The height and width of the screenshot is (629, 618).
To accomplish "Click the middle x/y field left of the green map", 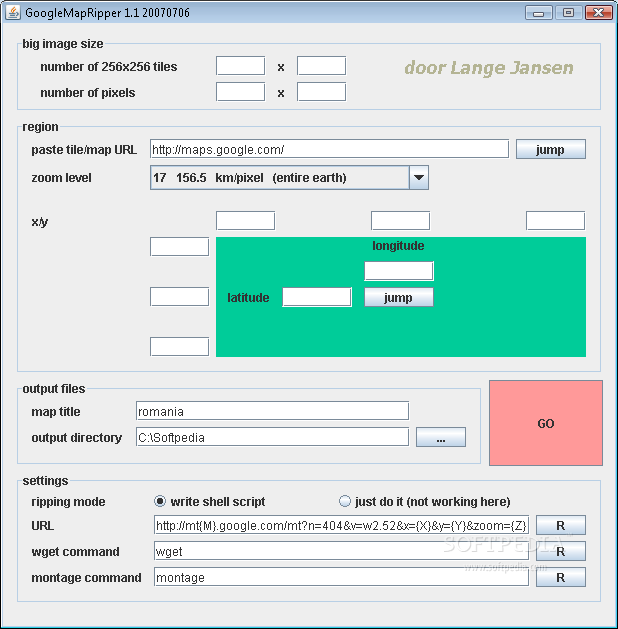I will coord(180,296).
